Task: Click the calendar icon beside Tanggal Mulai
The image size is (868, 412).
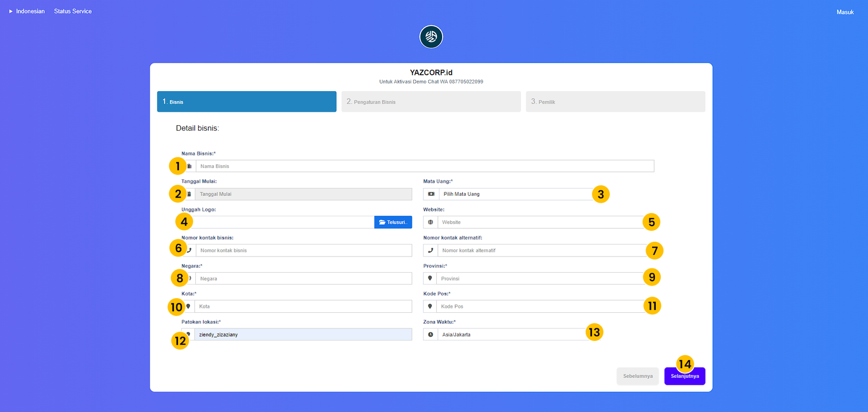Action: point(189,194)
